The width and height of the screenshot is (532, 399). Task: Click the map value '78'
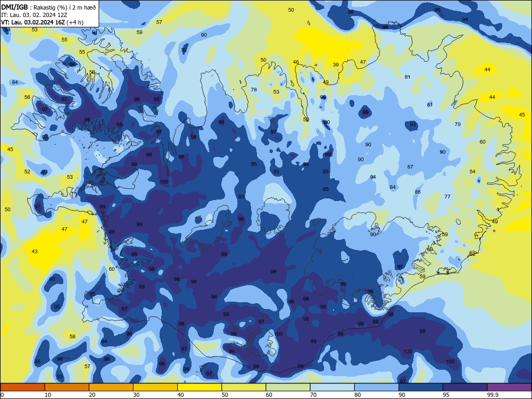[x=254, y=90]
